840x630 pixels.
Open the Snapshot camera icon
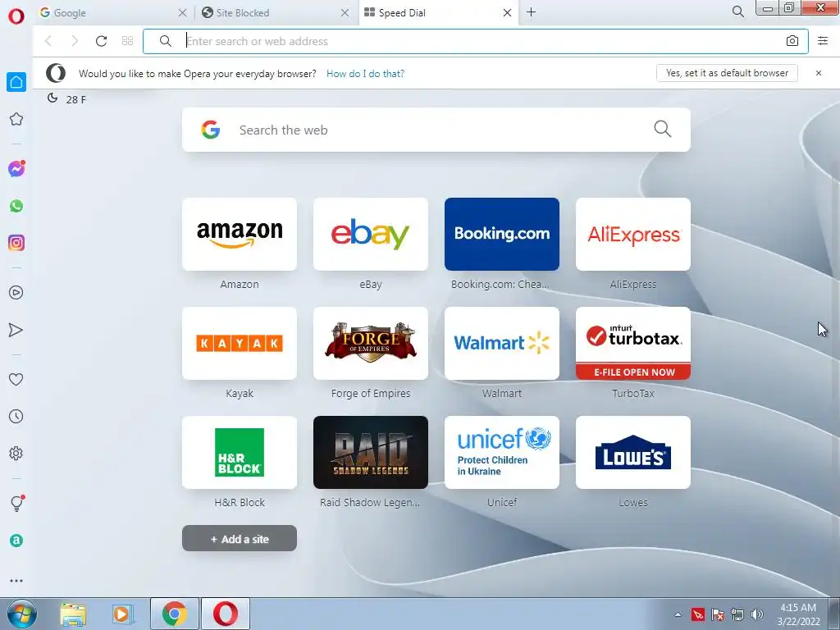(792, 41)
